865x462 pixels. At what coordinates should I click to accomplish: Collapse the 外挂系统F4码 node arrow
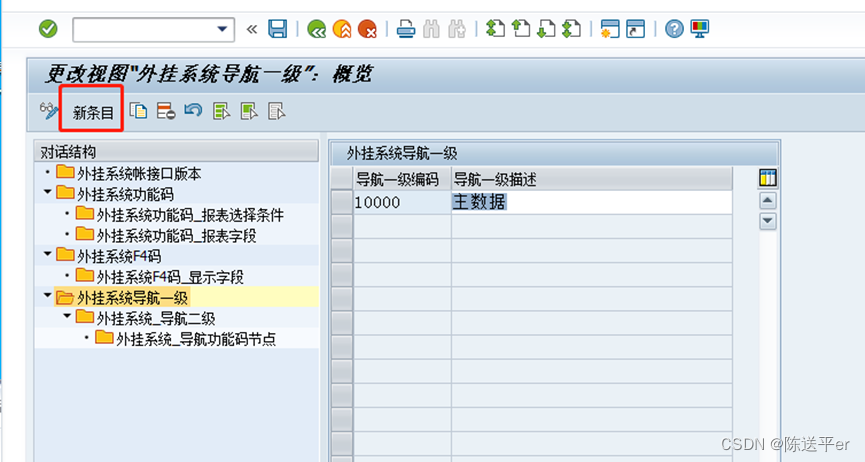click(x=47, y=254)
